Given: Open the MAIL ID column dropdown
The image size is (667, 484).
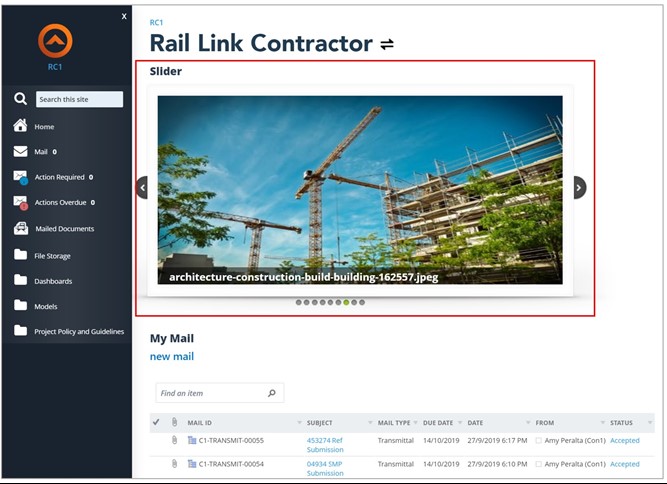Looking at the screenshot, I should point(299,423).
